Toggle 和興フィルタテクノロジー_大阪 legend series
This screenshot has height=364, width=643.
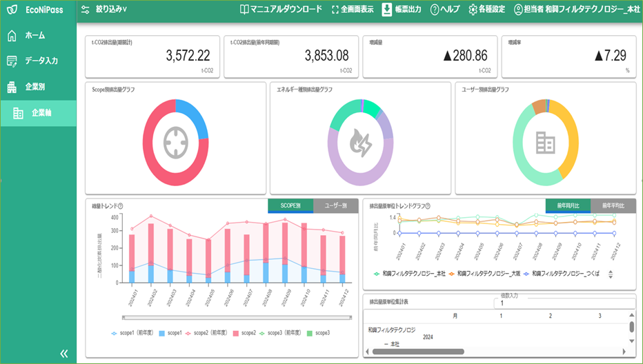coord(484,274)
